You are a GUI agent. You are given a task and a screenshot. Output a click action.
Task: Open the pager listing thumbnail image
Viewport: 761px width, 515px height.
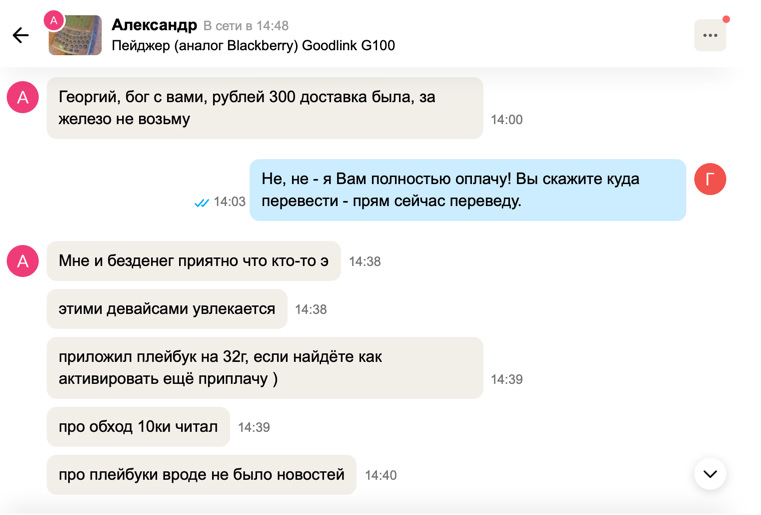tap(78, 37)
